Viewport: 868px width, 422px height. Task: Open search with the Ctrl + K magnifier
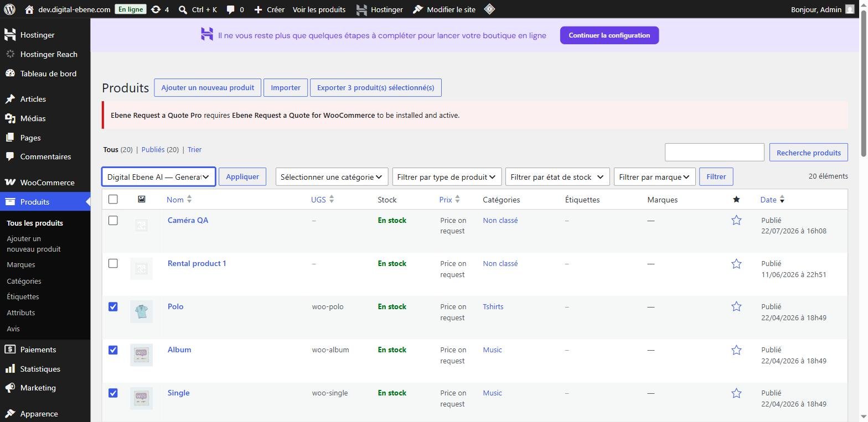click(183, 9)
